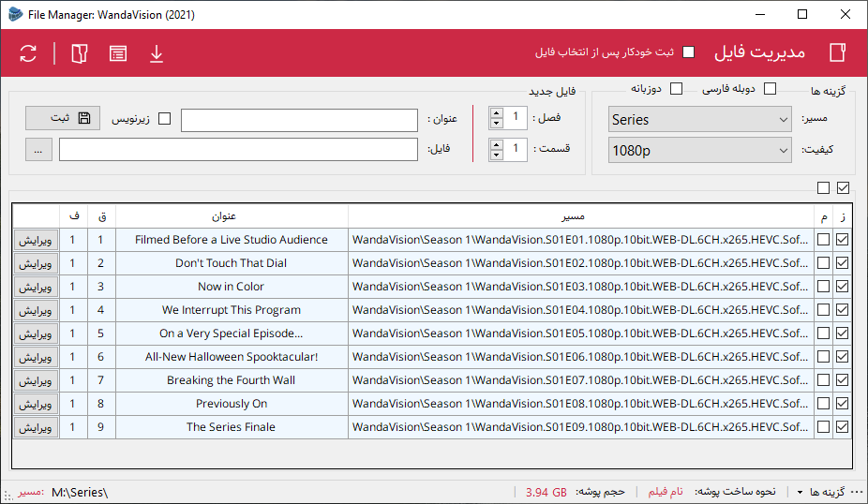
Task: Click the browse file '...' button
Action: click(38, 149)
